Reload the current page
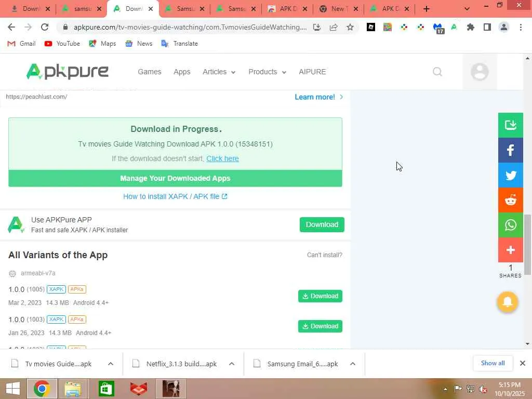The width and height of the screenshot is (532, 399). pos(45,27)
